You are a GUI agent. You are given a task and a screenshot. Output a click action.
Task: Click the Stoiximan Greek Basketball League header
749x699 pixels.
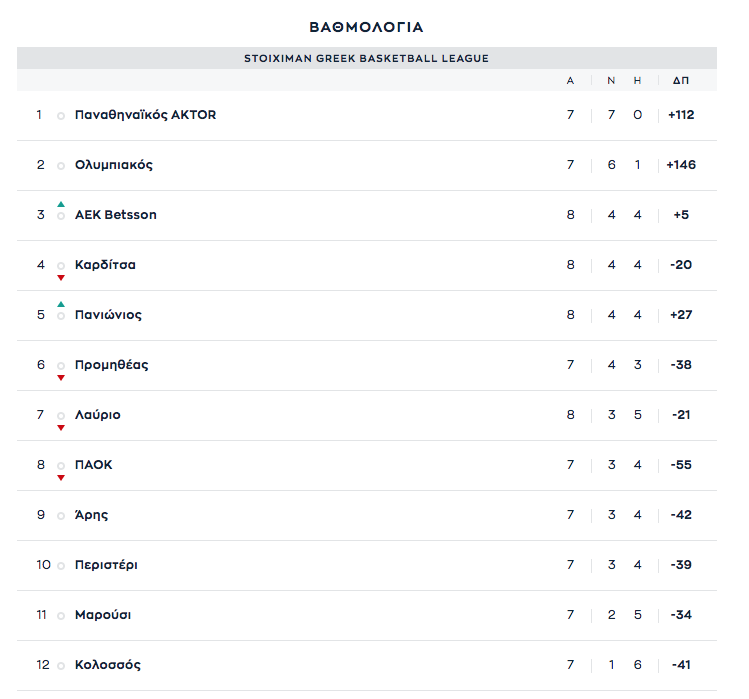pyautogui.click(x=366, y=58)
